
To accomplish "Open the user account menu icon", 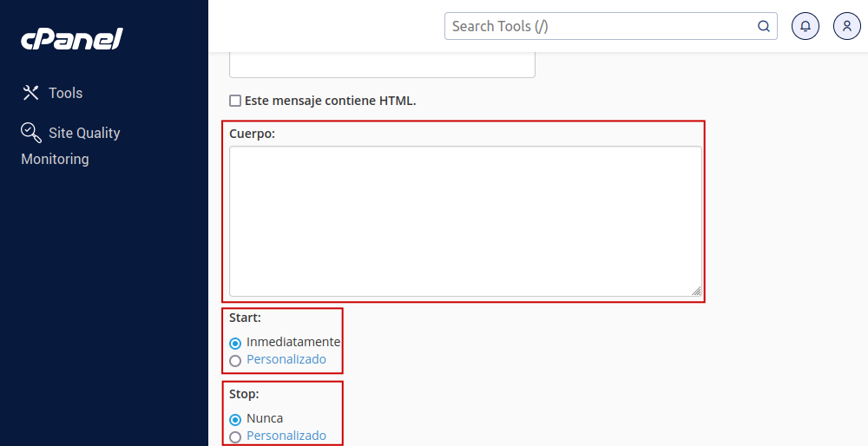I will [847, 26].
